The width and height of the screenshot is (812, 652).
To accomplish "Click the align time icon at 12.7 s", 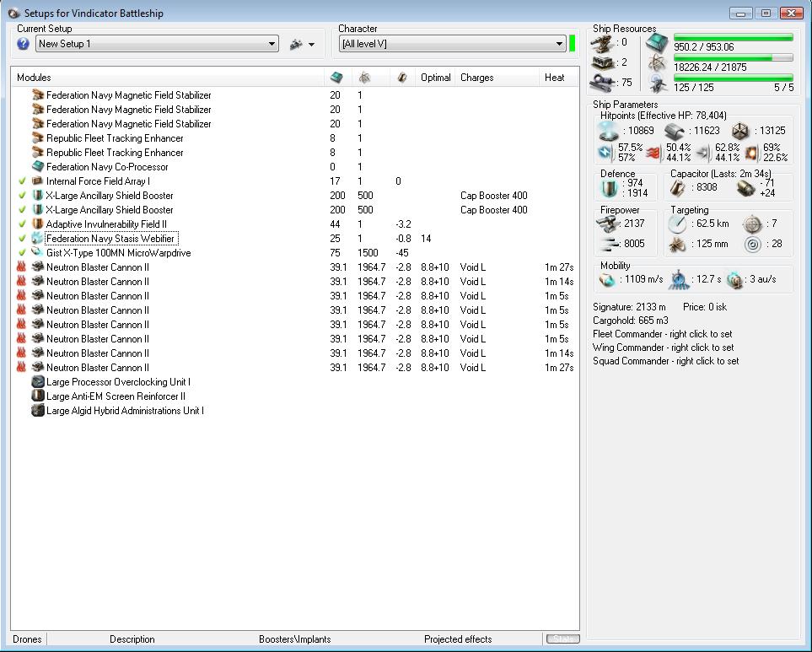I will tap(679, 280).
